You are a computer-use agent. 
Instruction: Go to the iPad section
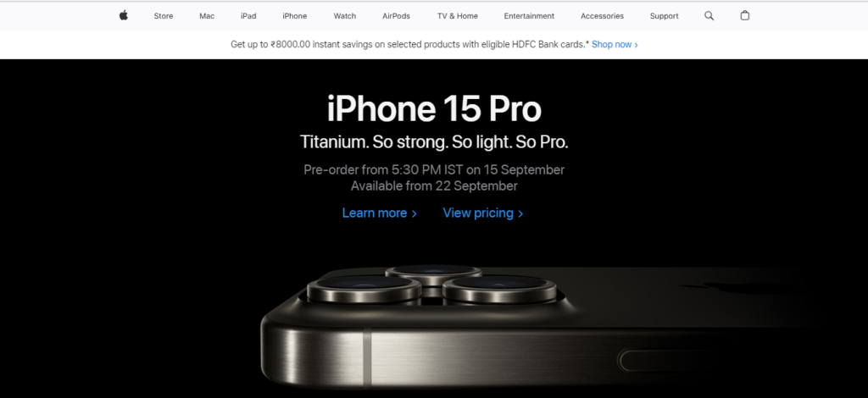248,16
